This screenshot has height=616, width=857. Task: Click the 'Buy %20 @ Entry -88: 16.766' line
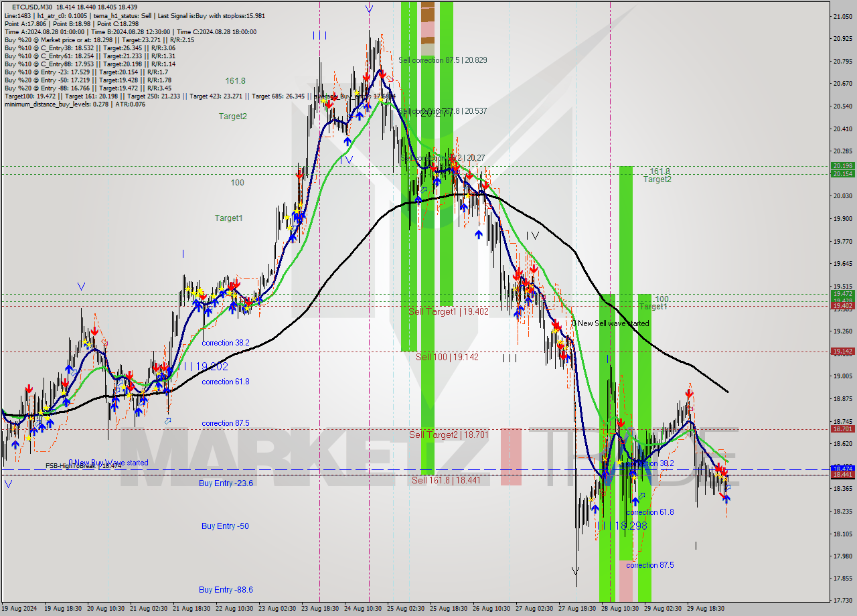coord(87,88)
